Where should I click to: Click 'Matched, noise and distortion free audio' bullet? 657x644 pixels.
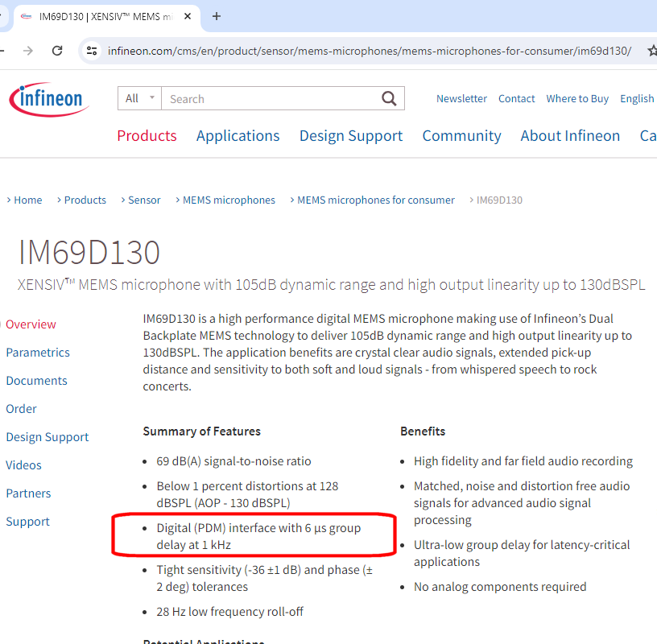point(522,503)
